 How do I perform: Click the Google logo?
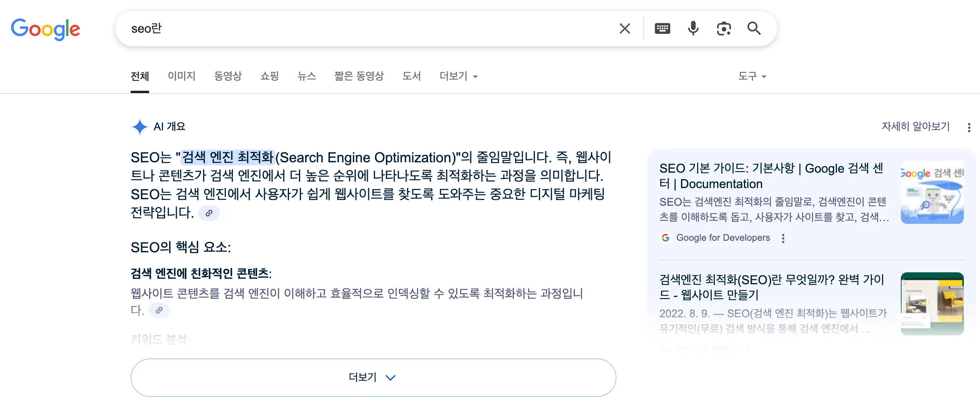45,29
